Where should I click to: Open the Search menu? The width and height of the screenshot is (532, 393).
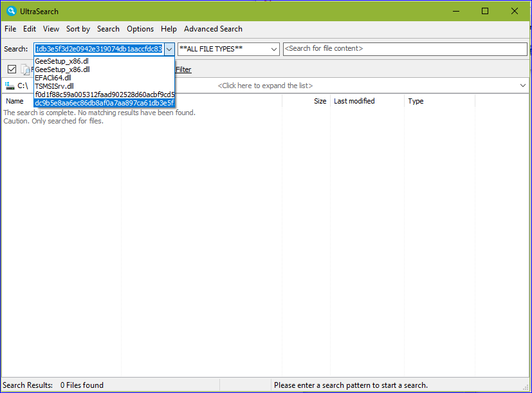[108, 29]
